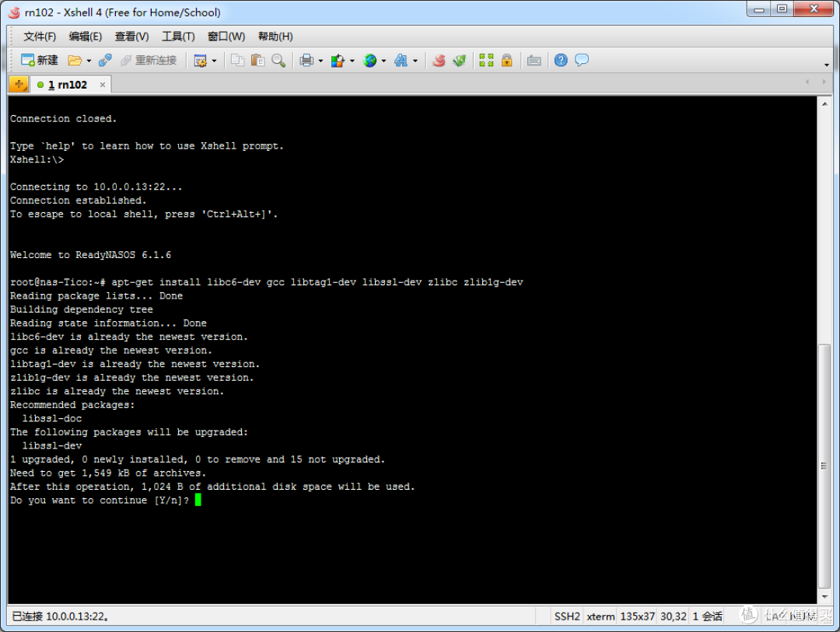
Task: Toggle full screen mode icon
Action: click(x=486, y=60)
